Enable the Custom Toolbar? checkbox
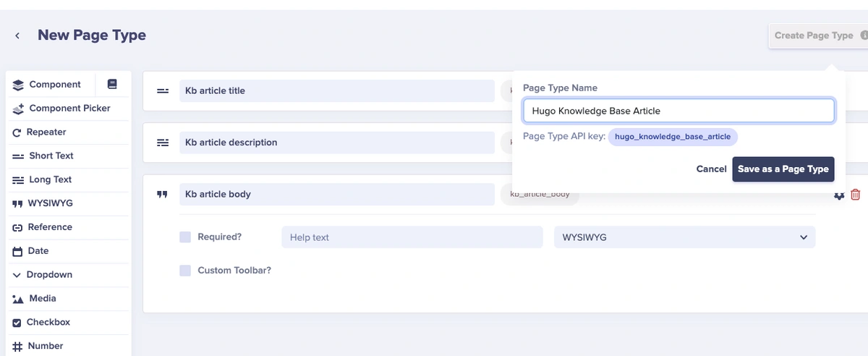The image size is (868, 356). coord(185,271)
